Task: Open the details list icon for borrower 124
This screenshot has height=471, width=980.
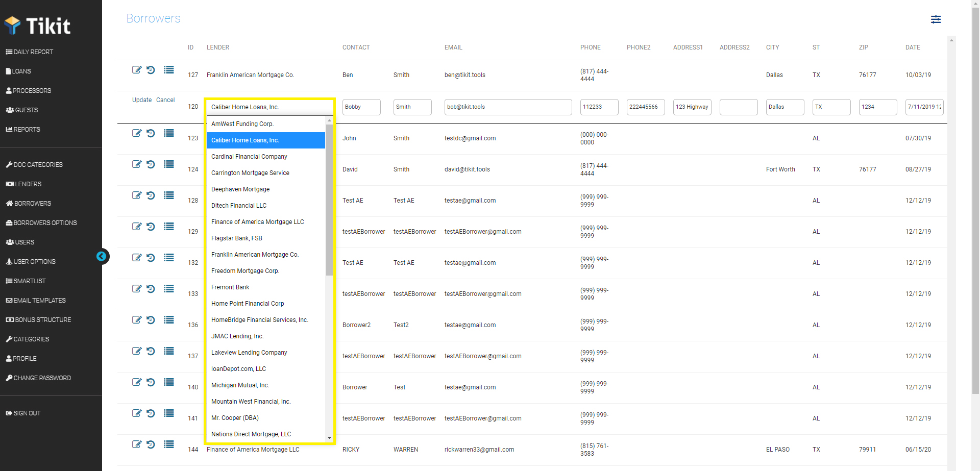Action: pyautogui.click(x=169, y=164)
